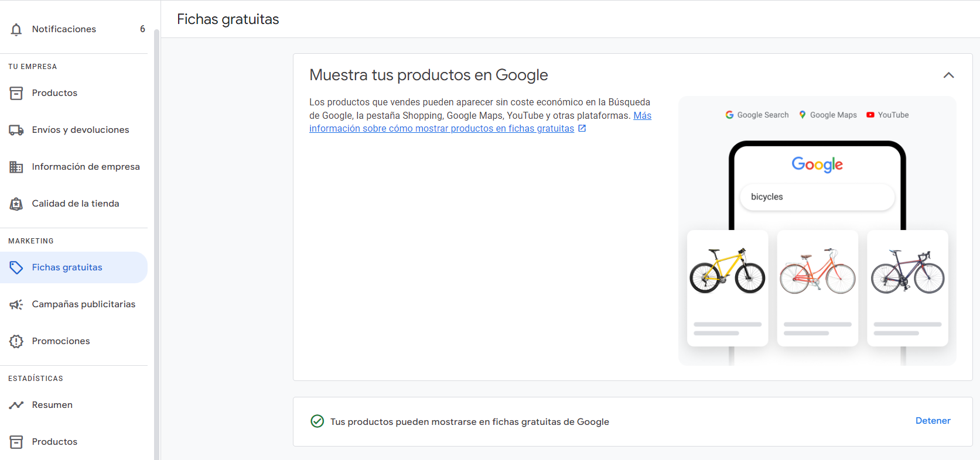Click the purple bicycle product card
Image resolution: width=980 pixels, height=460 pixels.
pos(908,288)
